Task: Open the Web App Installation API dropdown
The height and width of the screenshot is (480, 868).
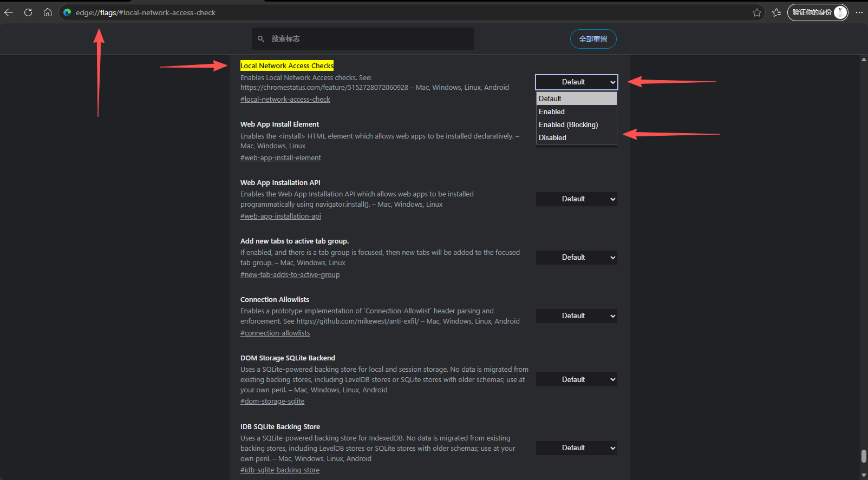Action: [x=576, y=199]
